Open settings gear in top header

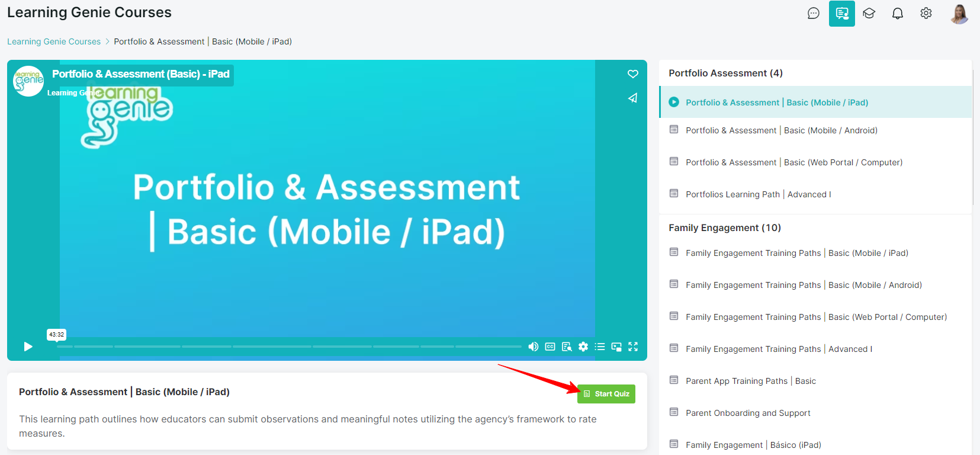click(x=926, y=13)
